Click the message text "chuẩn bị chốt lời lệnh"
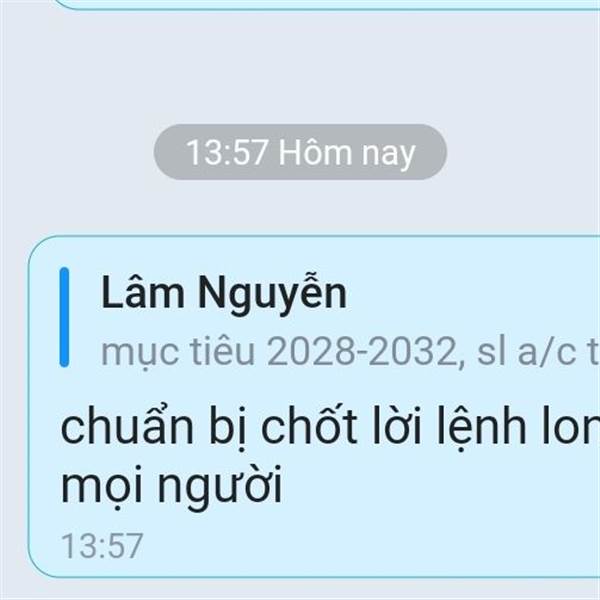This screenshot has height=600, width=600. click(293, 427)
